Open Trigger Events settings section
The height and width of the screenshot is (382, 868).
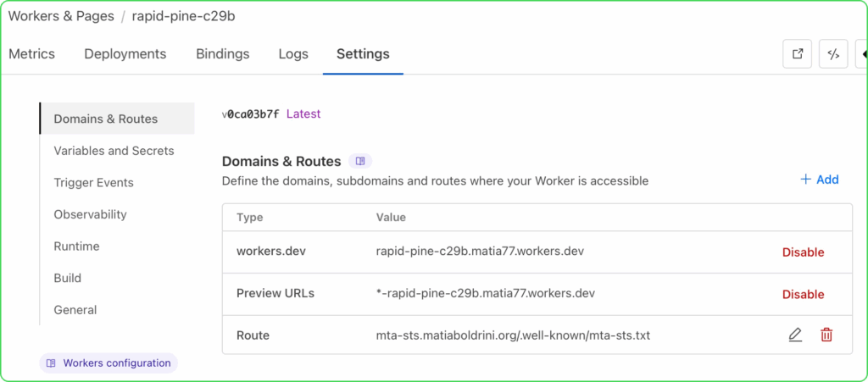[93, 182]
